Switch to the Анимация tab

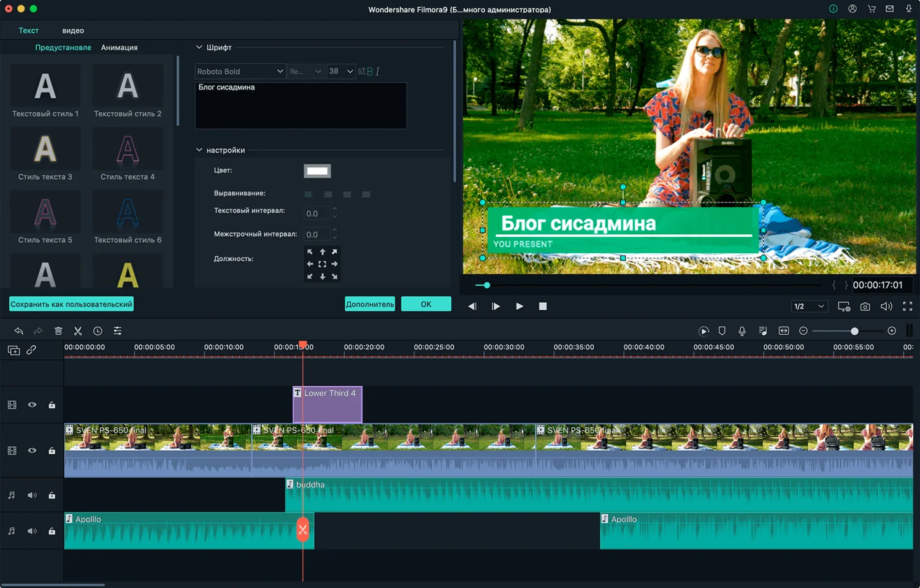(119, 48)
